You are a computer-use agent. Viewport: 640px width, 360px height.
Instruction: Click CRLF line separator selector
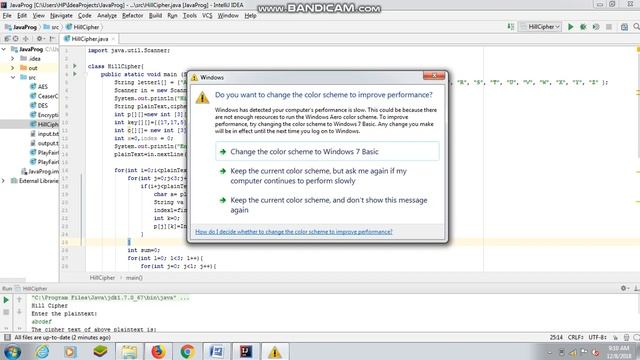coord(576,338)
